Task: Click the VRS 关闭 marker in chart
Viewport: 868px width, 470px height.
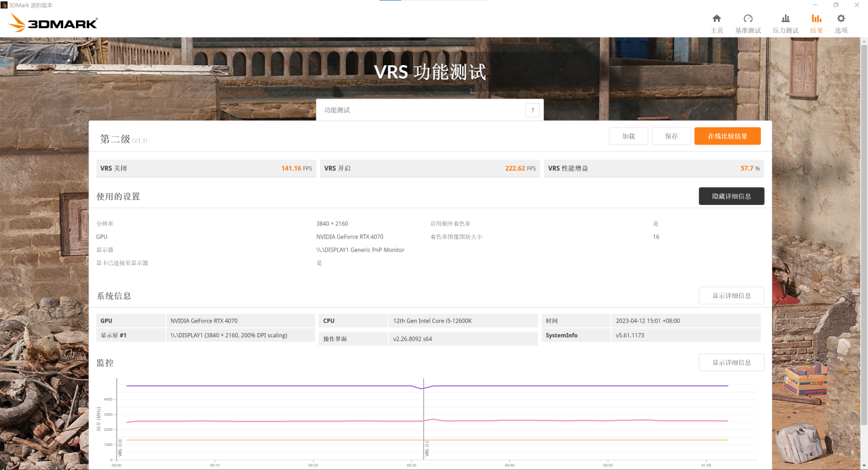Action: click(119, 448)
